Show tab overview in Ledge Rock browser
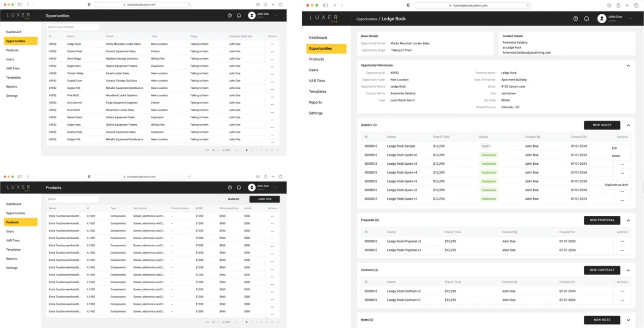 click(637, 6)
